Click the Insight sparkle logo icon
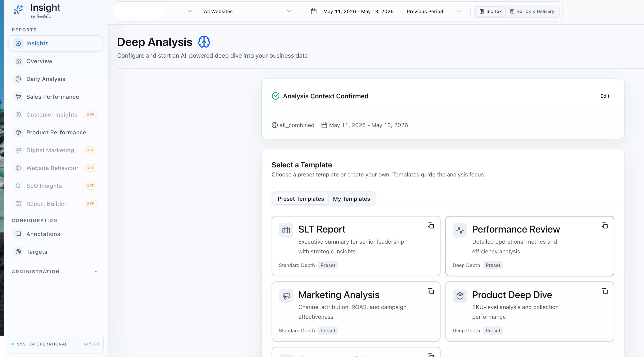This screenshot has height=357, width=644. point(18,10)
